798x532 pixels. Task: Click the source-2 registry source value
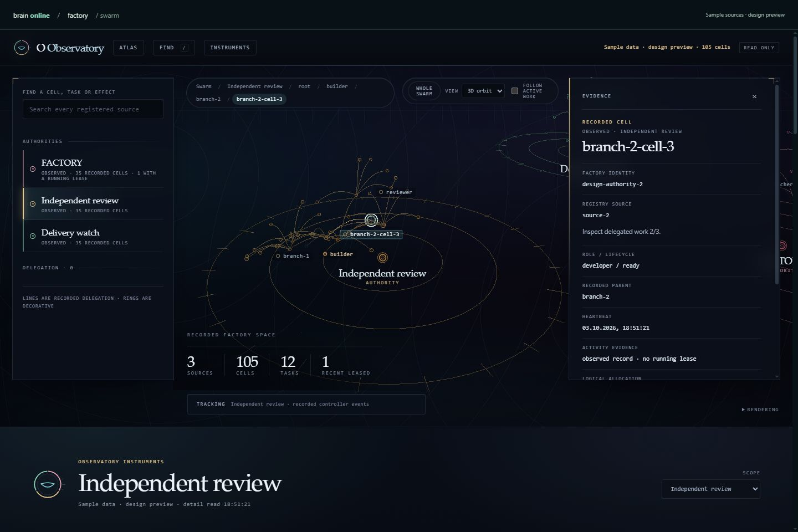[x=596, y=215]
